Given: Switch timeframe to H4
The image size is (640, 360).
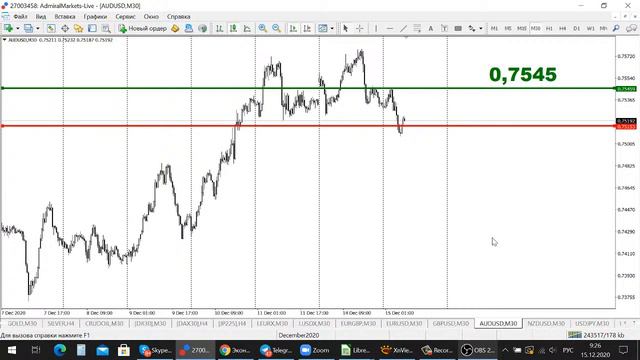Looking at the screenshot, I should (x=562, y=28).
